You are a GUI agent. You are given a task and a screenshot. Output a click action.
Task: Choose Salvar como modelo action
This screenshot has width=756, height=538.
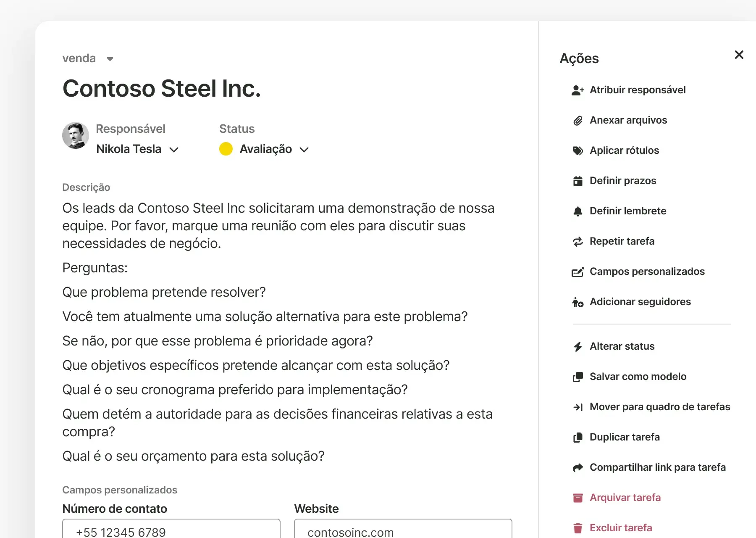click(638, 377)
